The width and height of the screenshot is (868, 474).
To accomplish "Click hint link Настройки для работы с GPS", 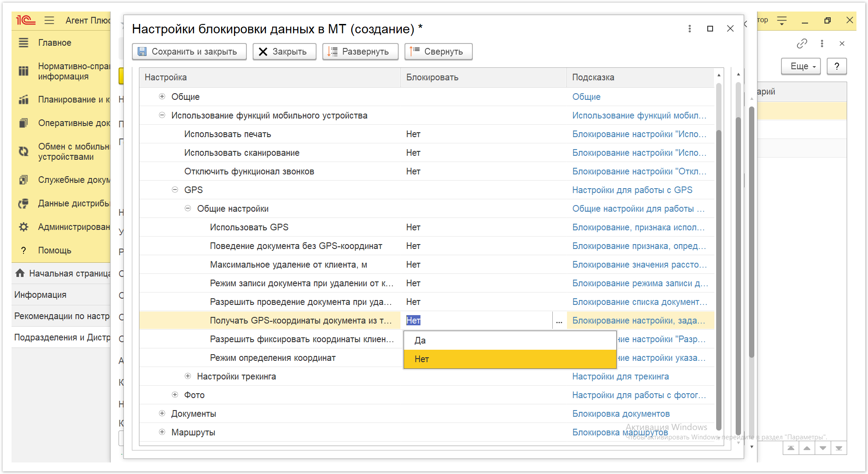I will [632, 190].
